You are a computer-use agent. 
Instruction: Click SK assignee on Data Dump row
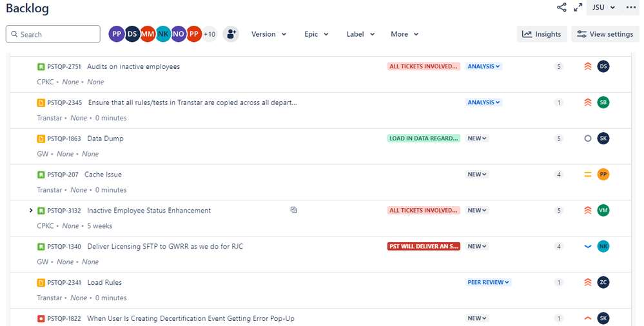(603, 139)
